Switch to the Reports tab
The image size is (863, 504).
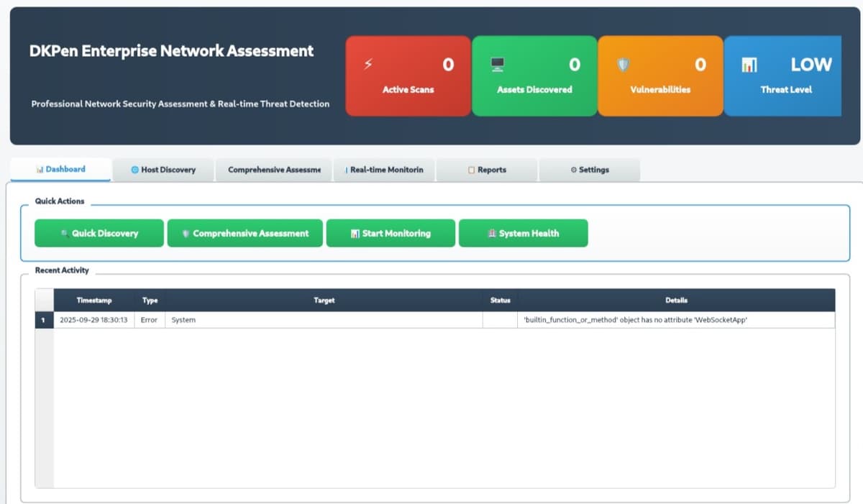pyautogui.click(x=487, y=169)
